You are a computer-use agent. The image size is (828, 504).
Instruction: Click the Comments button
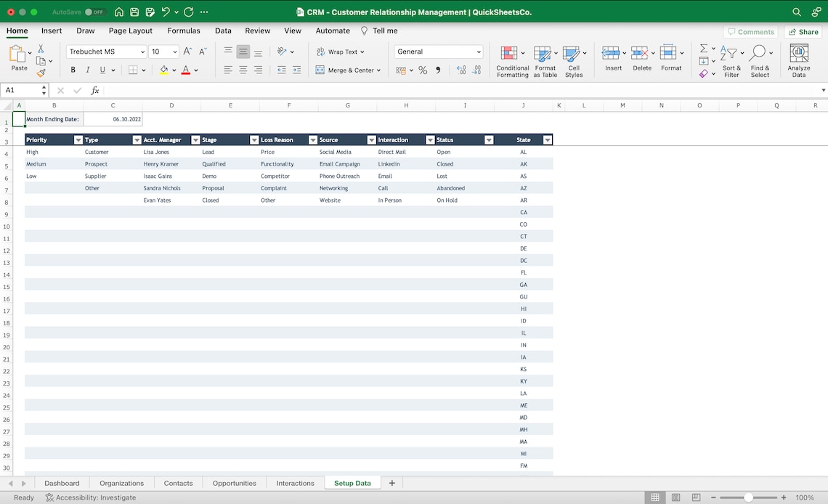pos(750,31)
